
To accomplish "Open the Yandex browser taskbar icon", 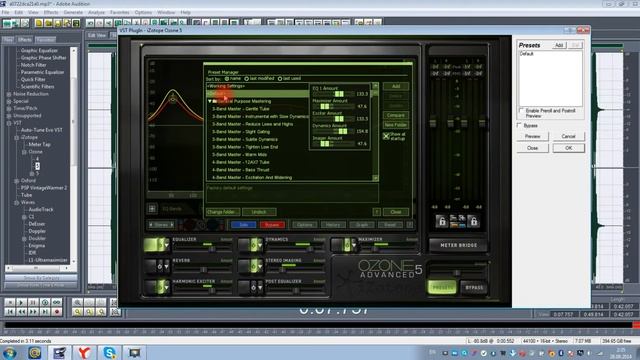I will coord(84,352).
